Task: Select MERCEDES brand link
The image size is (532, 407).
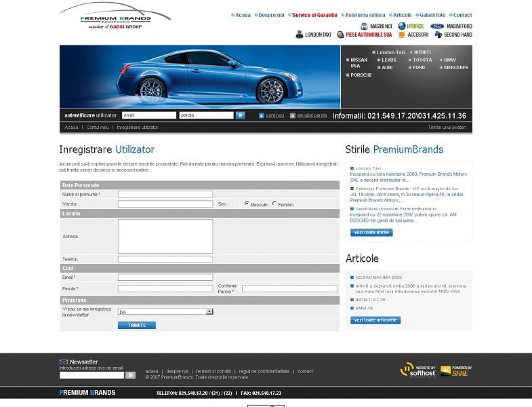Action: pyautogui.click(x=456, y=68)
